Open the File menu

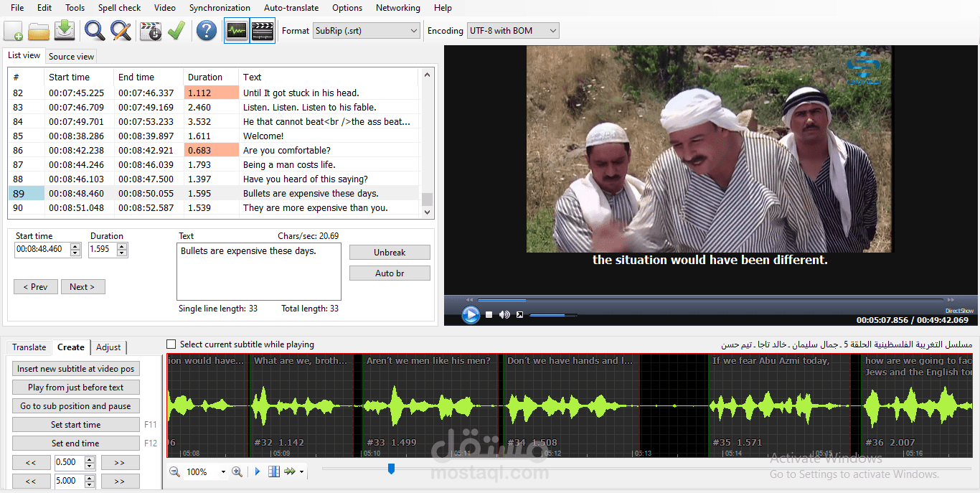[x=17, y=8]
